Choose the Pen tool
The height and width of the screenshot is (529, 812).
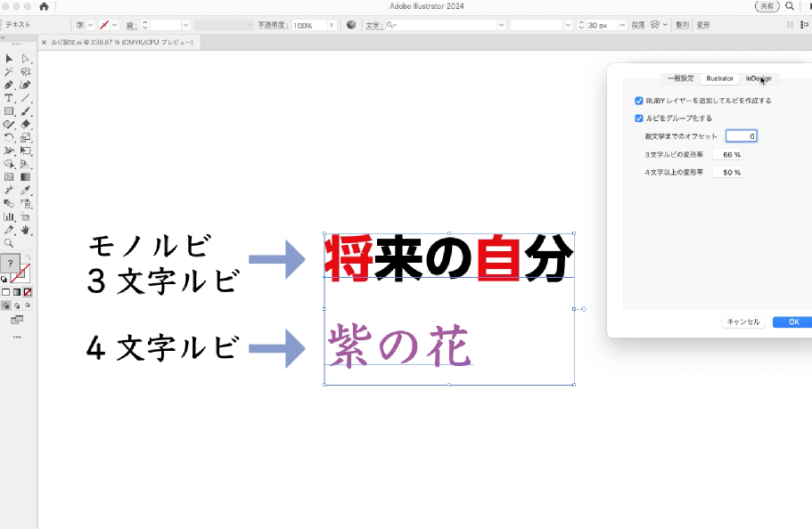click(x=9, y=85)
